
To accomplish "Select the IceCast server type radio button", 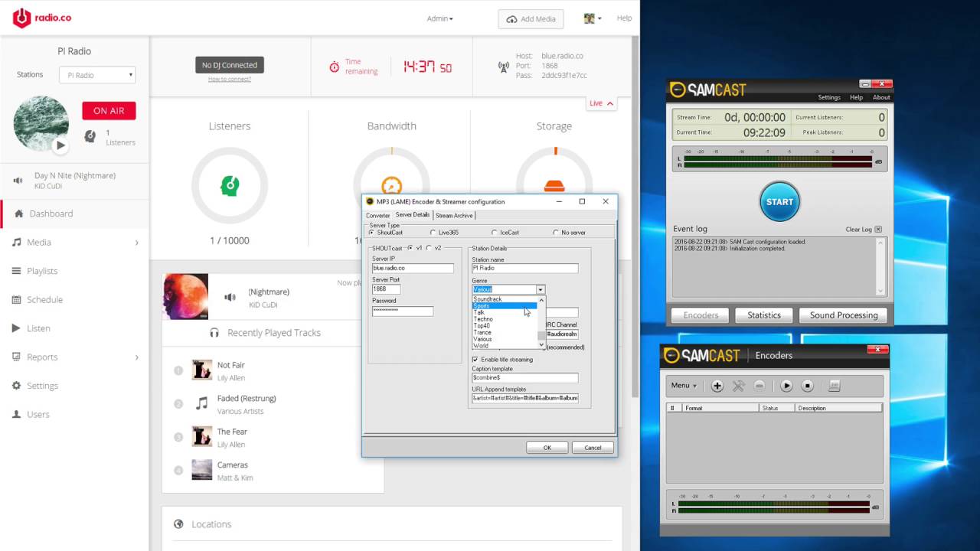I will coord(495,233).
